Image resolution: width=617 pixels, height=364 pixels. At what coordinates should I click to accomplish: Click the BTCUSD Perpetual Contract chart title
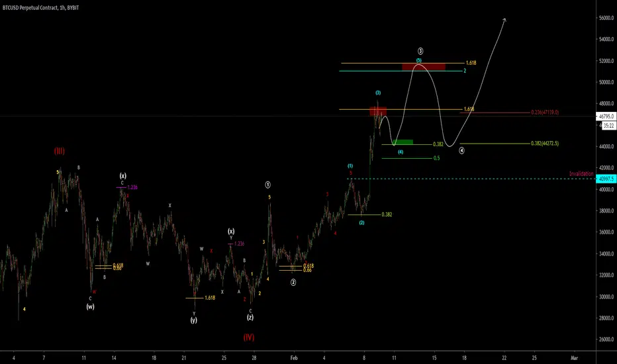tap(40, 7)
